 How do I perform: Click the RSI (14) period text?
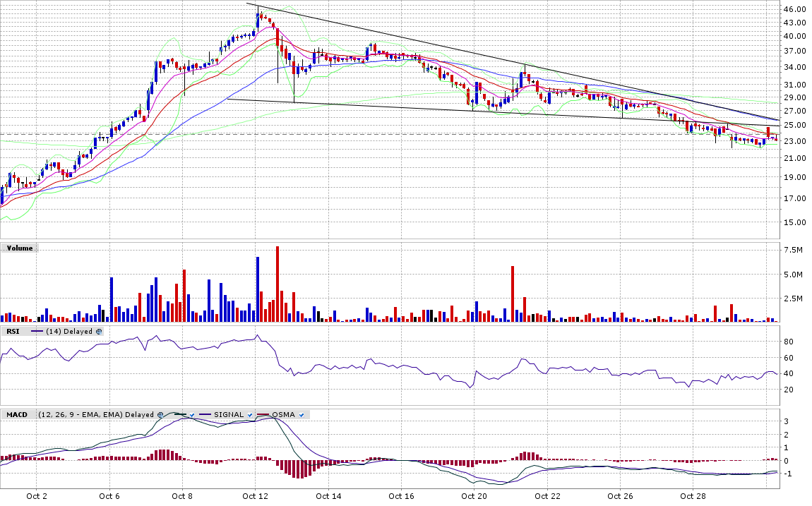[x=54, y=331]
